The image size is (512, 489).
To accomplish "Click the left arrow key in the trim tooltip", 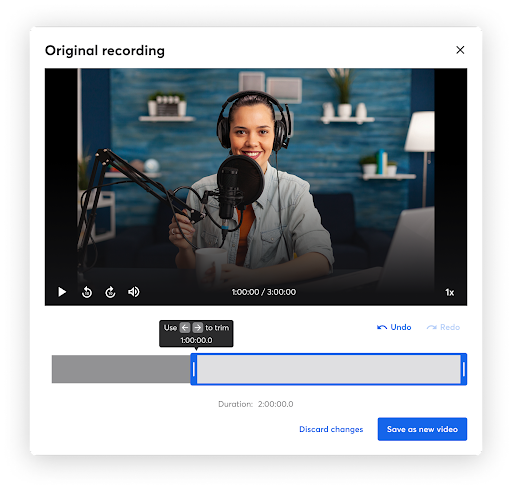I will (185, 328).
